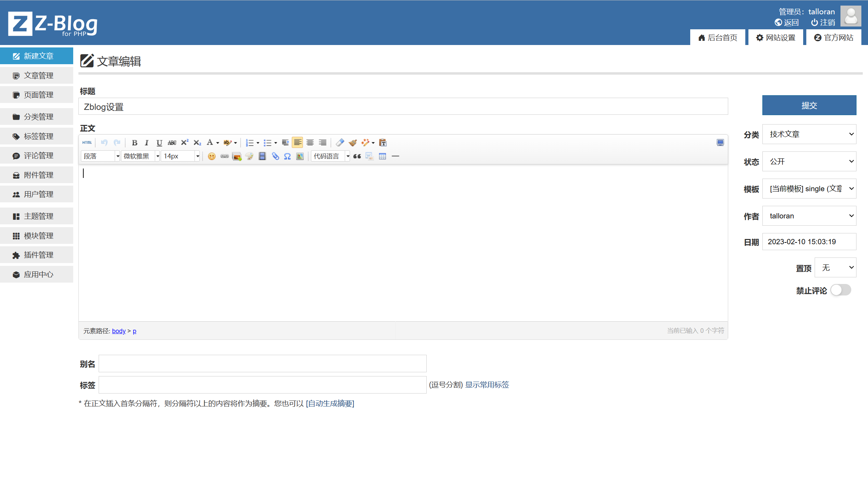The height and width of the screenshot is (479, 868).
Task: Open the 分类 category dropdown
Action: click(x=809, y=134)
